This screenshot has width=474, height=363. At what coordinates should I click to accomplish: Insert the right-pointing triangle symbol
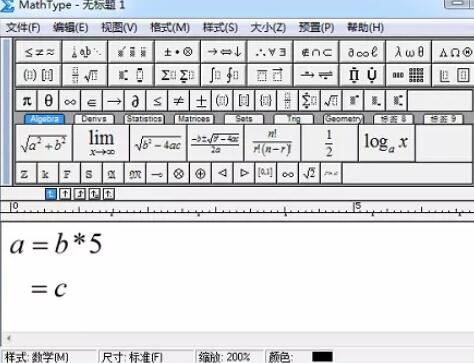click(244, 173)
